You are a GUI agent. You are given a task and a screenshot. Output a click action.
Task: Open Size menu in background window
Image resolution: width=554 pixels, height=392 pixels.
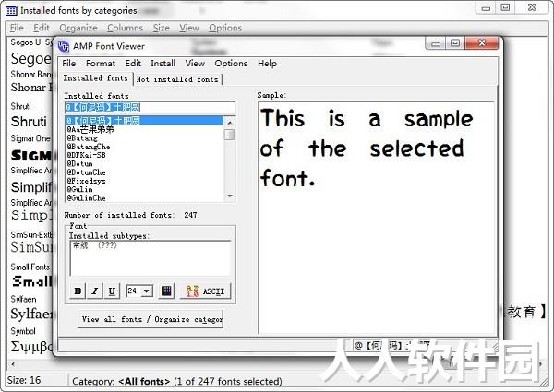coord(161,28)
